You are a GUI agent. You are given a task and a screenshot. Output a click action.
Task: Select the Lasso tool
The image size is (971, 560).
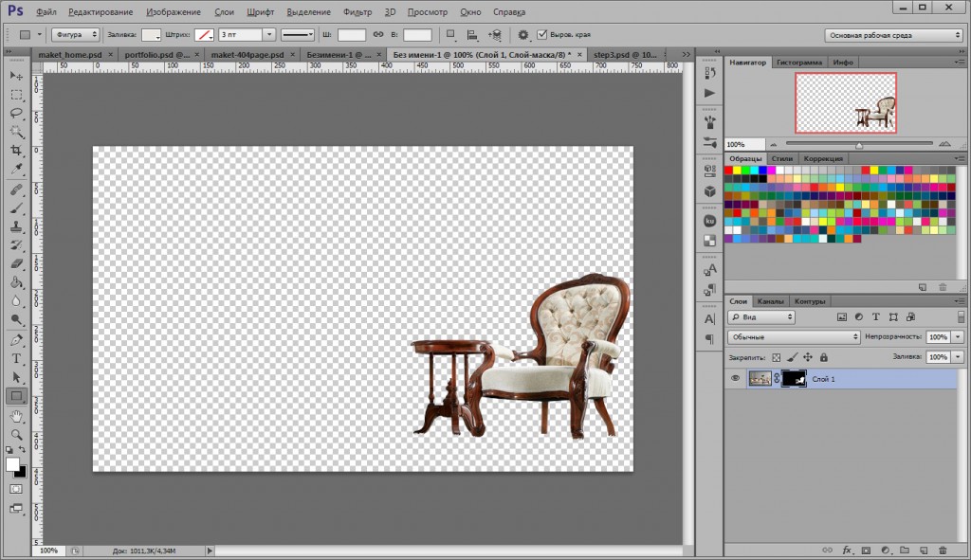(16, 114)
